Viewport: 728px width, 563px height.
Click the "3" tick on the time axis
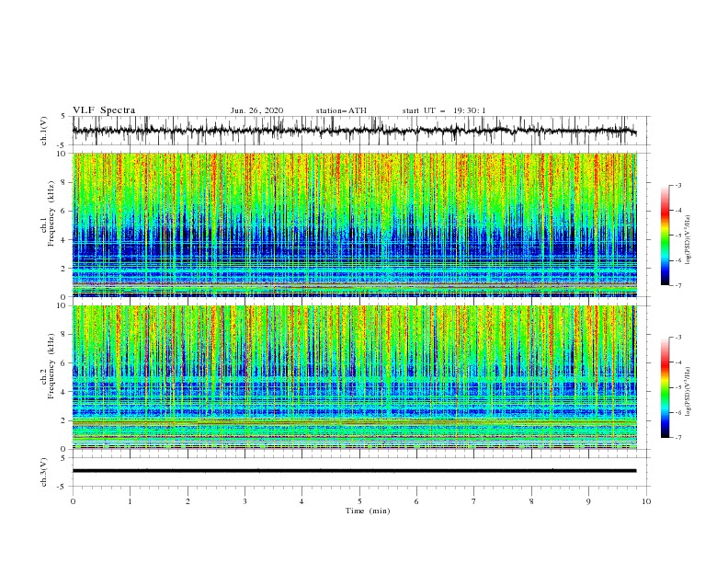tap(245, 501)
